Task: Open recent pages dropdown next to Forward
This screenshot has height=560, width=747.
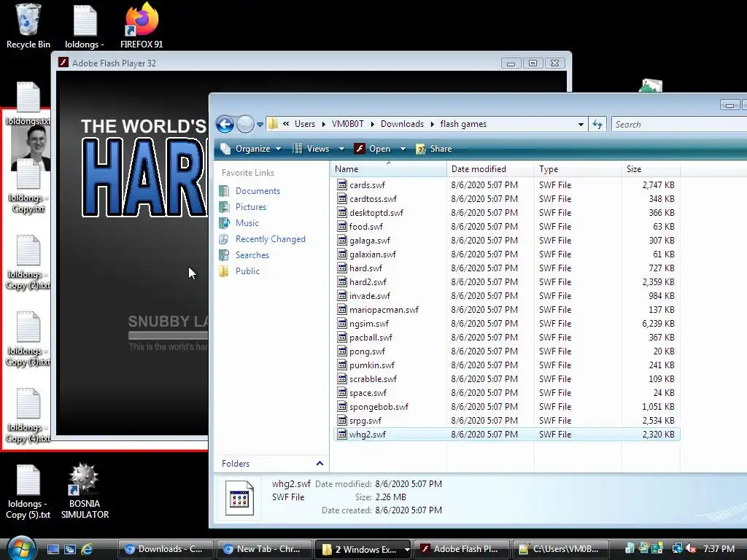Action: 260,124
